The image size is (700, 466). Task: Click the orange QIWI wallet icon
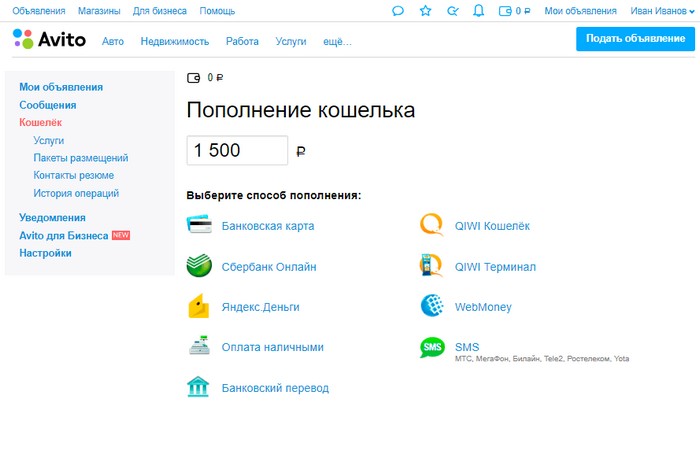[432, 225]
